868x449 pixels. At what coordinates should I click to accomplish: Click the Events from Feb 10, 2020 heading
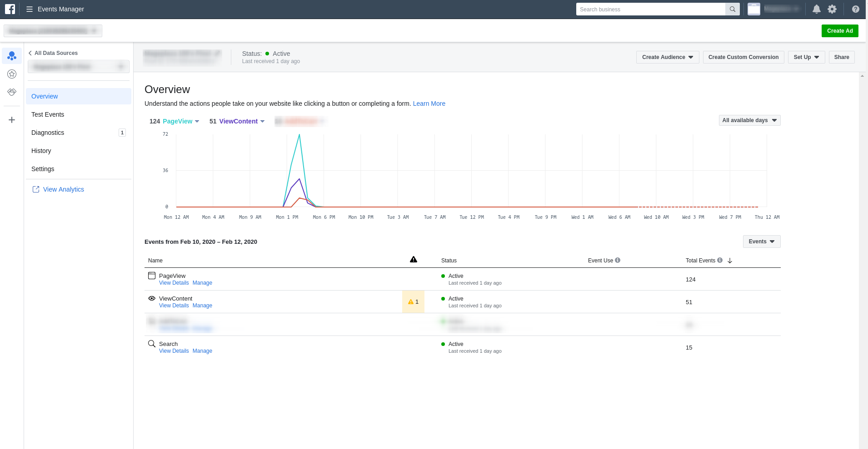click(x=201, y=242)
